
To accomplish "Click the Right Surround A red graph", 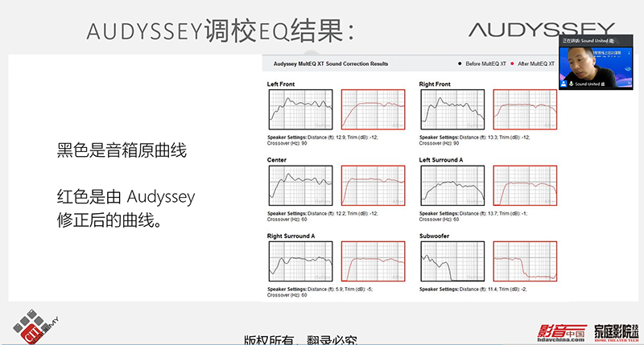I will click(x=374, y=261).
